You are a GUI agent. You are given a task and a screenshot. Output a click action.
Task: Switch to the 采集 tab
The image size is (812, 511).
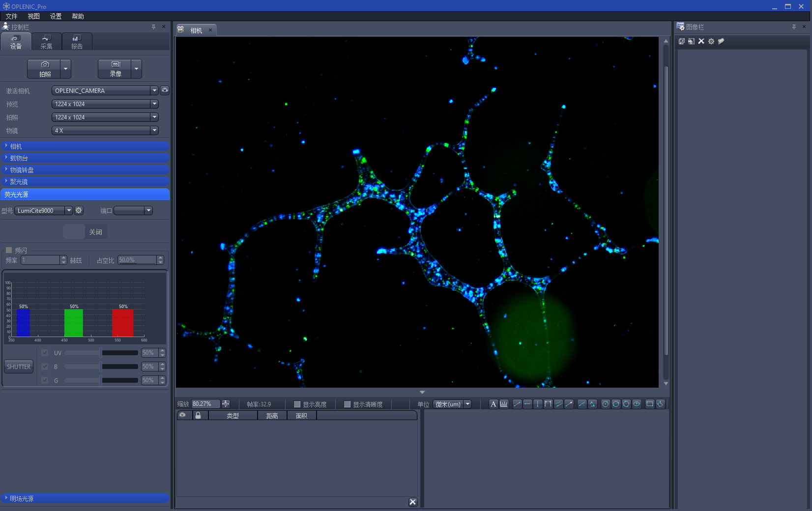coord(46,42)
